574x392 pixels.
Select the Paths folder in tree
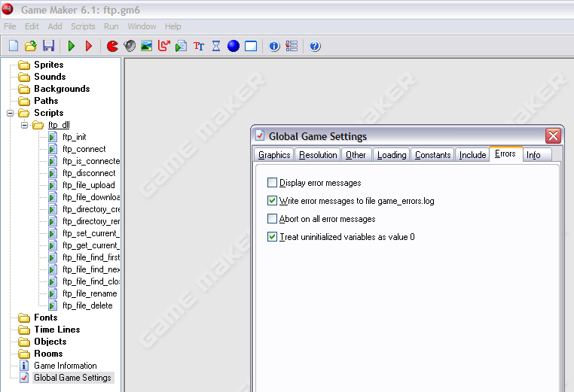click(46, 101)
